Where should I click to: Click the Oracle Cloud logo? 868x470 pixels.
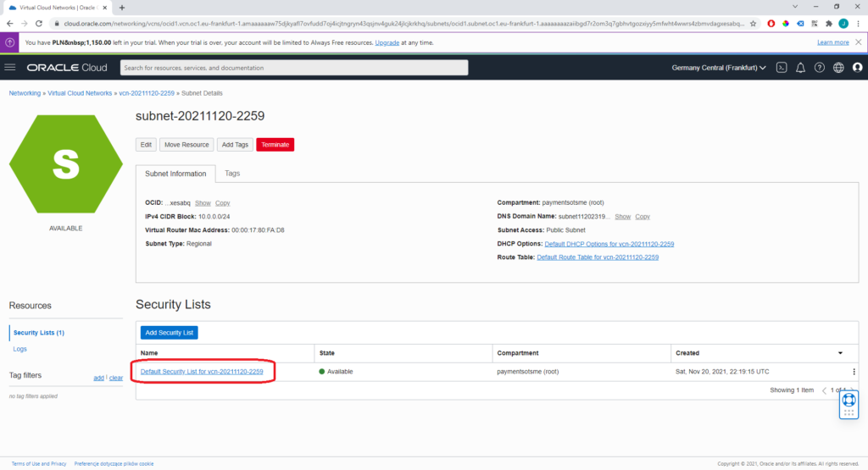[67, 68]
